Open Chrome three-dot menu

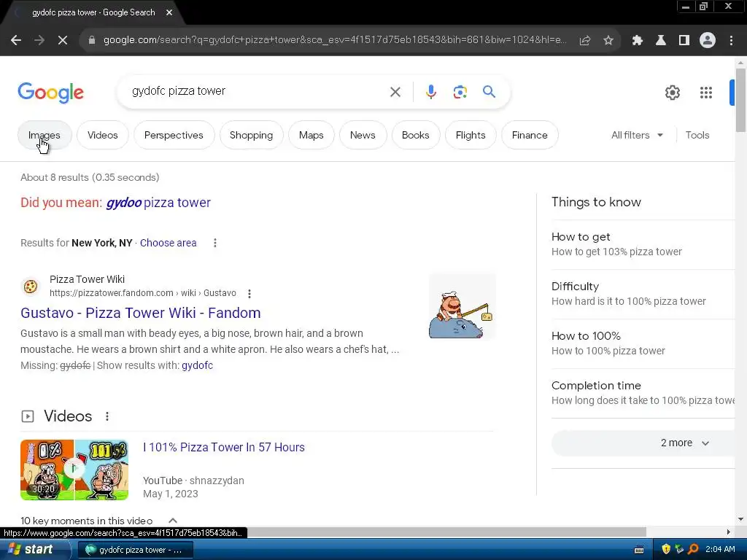(x=731, y=41)
